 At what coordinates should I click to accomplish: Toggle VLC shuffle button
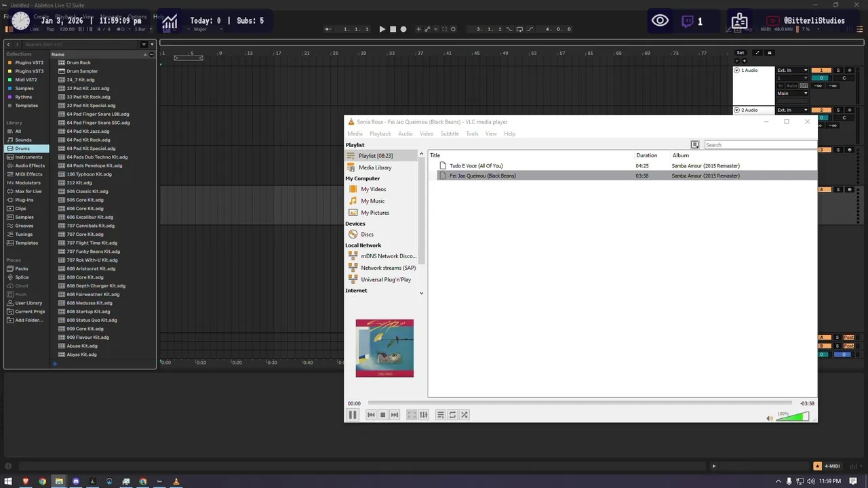click(x=465, y=415)
